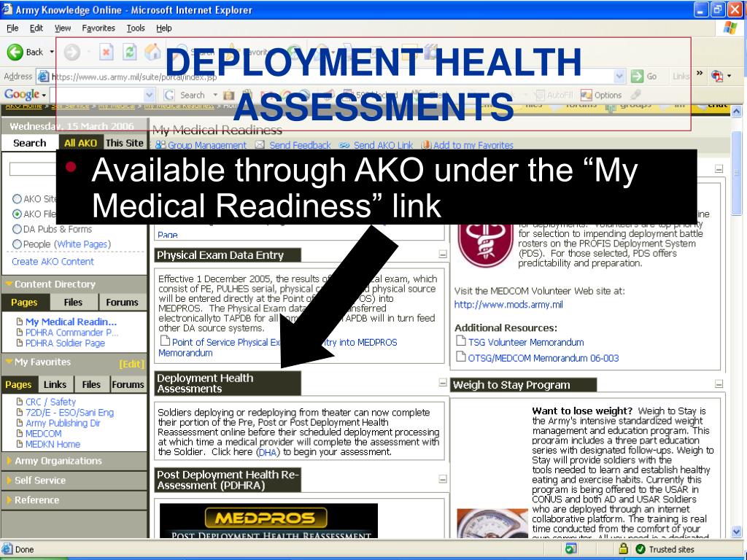The height and width of the screenshot is (560, 747).
Task: Click the Add to my Favorites icon
Action: pyautogui.click(x=426, y=145)
